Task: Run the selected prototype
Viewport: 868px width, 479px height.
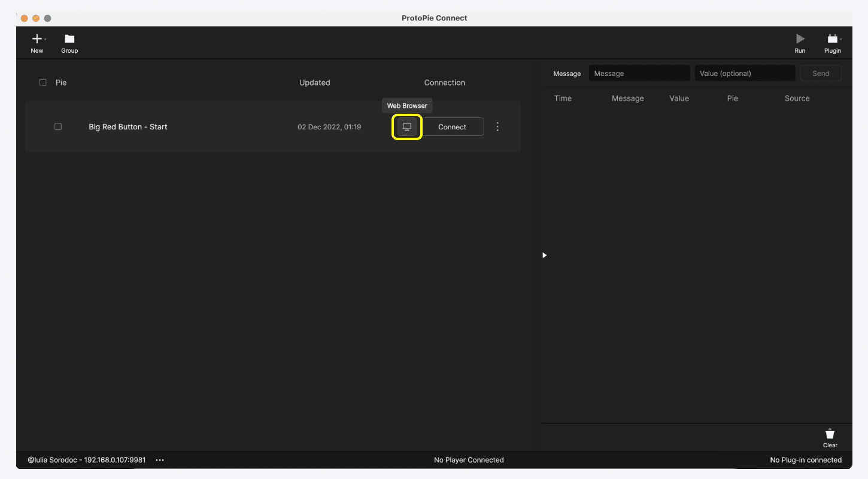Action: 800,39
